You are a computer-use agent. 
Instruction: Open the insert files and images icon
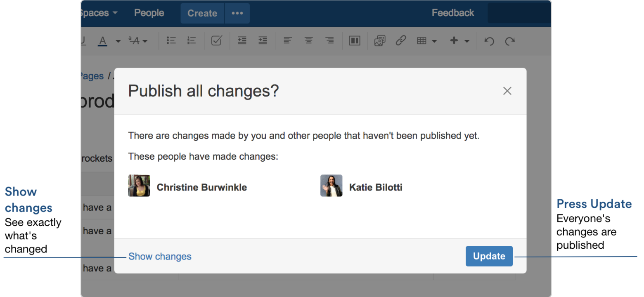pos(380,40)
